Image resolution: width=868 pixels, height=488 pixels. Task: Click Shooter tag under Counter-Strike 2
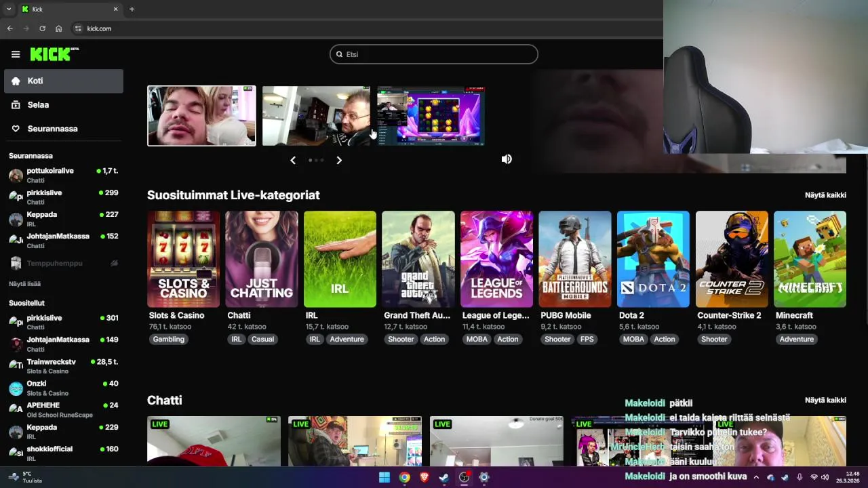pos(714,340)
